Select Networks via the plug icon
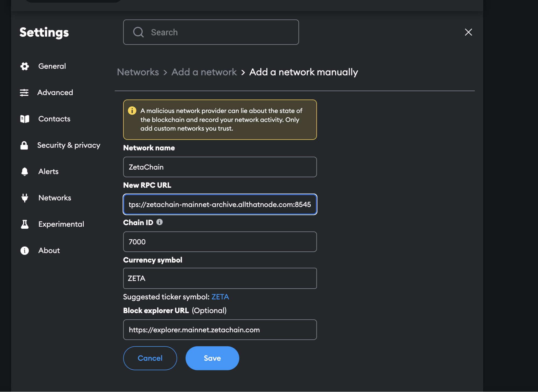The height and width of the screenshot is (392, 538). (24, 198)
